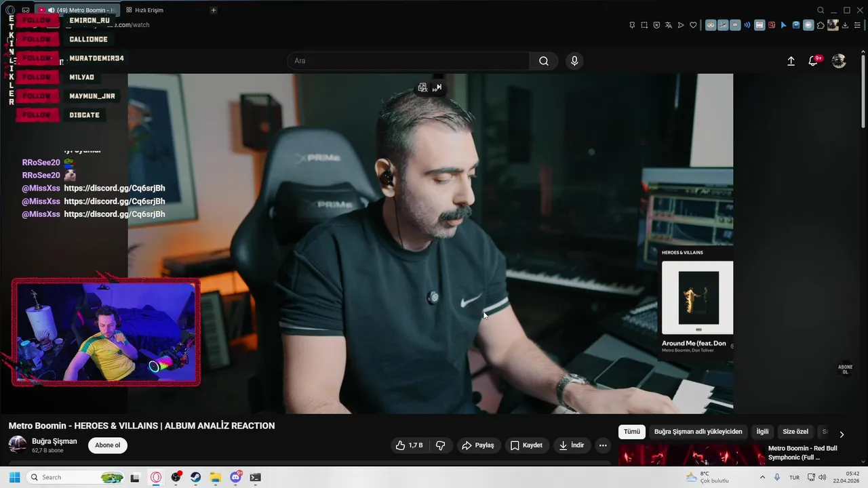
Task: Select the Size özel filter chip
Action: click(x=795, y=432)
